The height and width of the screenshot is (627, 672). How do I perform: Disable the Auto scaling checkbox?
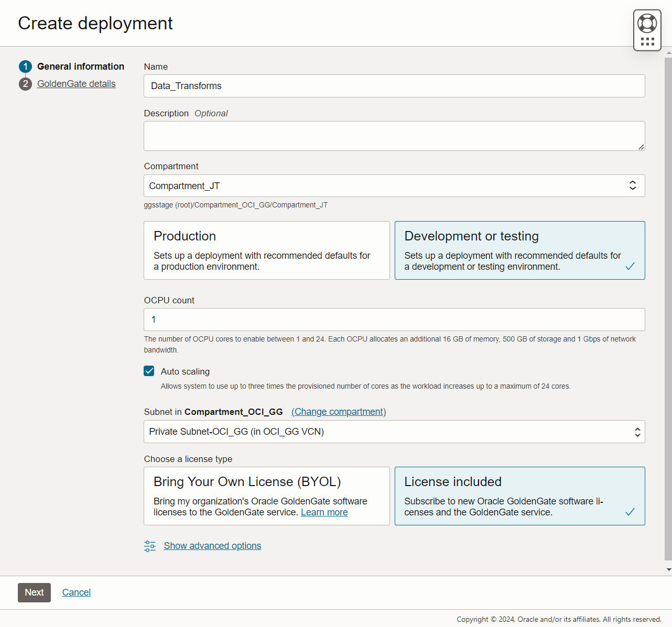149,371
